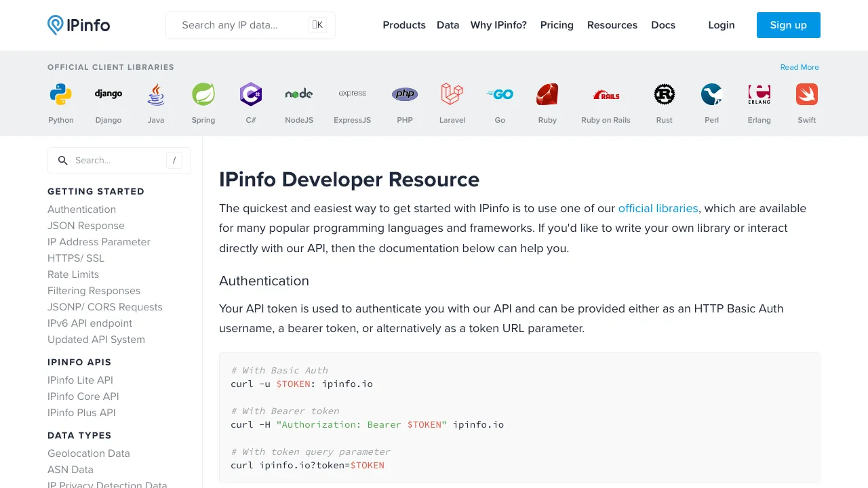Open the Python client library icon

(61, 94)
